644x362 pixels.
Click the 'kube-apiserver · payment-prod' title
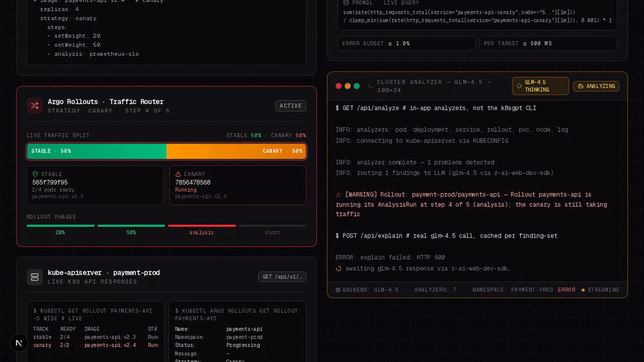point(104,273)
